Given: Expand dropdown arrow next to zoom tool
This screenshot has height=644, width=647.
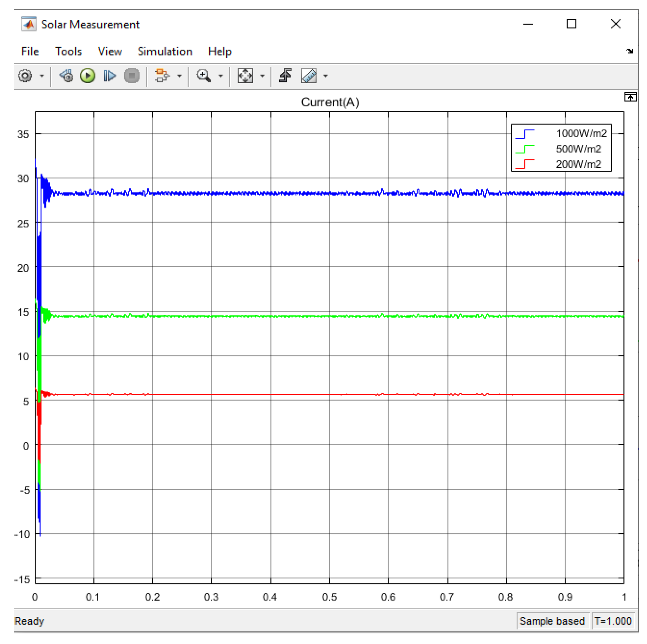Looking at the screenshot, I should [x=221, y=76].
